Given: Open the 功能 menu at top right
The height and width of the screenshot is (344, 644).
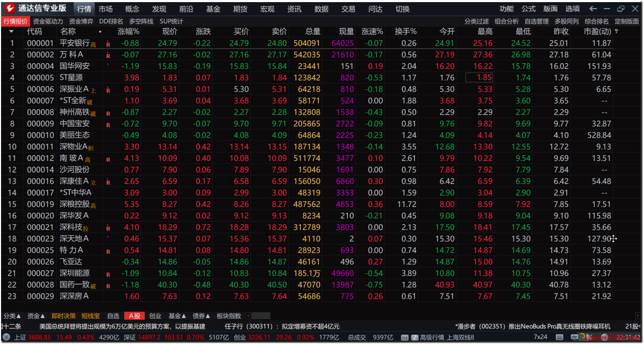Looking at the screenshot, I should tap(506, 9).
